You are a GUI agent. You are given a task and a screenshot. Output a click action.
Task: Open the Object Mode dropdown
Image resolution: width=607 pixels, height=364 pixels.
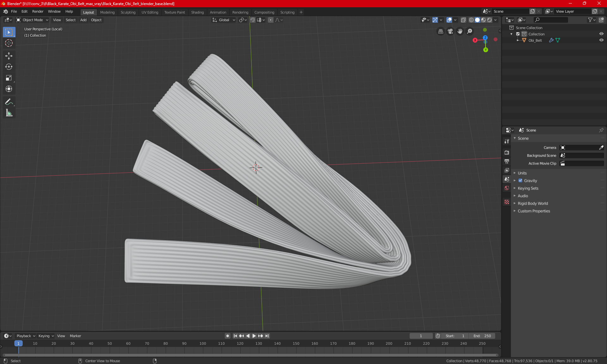32,20
